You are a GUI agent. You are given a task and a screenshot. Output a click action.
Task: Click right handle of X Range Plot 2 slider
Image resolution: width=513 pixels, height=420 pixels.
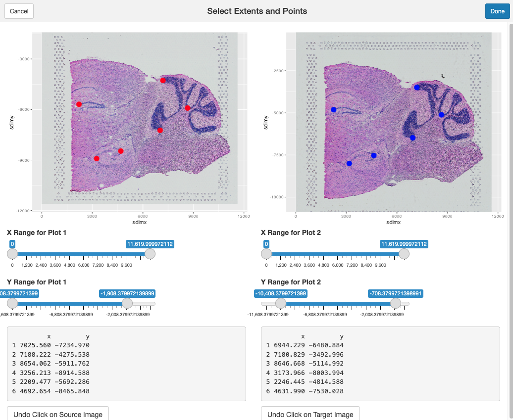[x=404, y=254]
